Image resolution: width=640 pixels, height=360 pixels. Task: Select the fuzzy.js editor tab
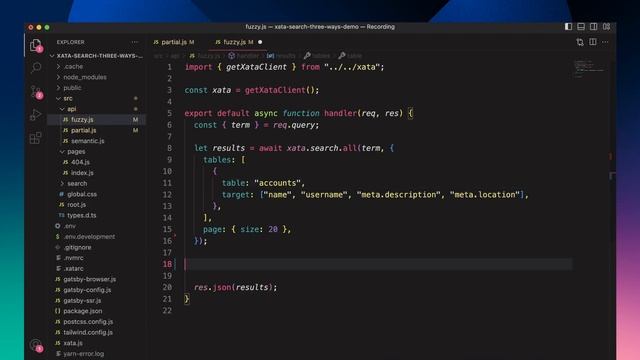[236, 42]
